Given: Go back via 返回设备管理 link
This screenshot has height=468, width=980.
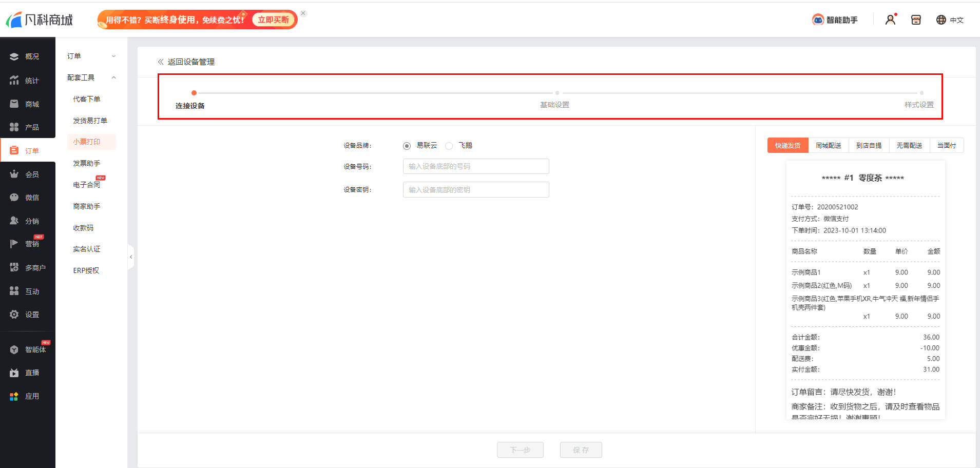Looking at the screenshot, I should click(186, 62).
